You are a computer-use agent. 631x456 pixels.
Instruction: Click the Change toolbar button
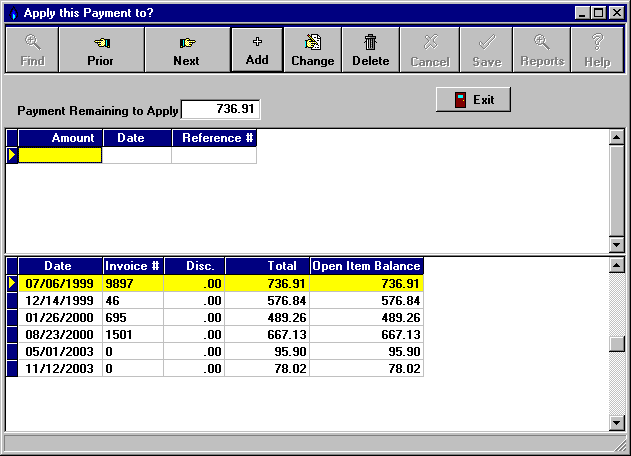coord(312,49)
